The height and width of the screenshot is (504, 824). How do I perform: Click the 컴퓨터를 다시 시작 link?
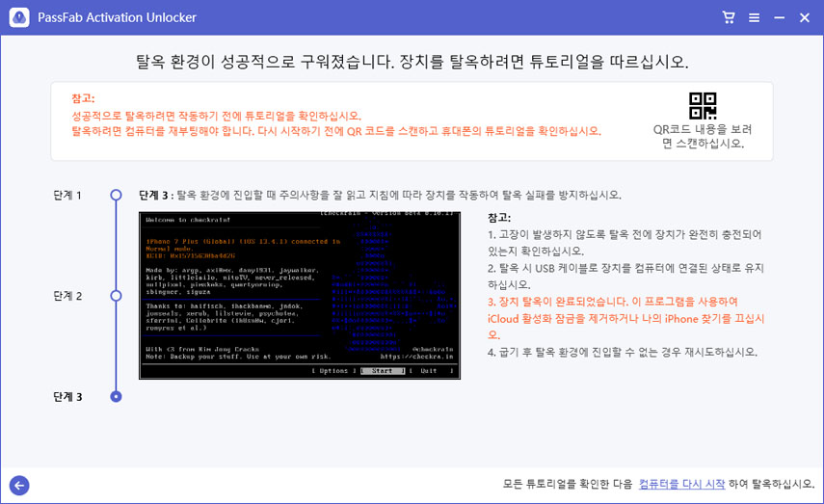point(682,484)
